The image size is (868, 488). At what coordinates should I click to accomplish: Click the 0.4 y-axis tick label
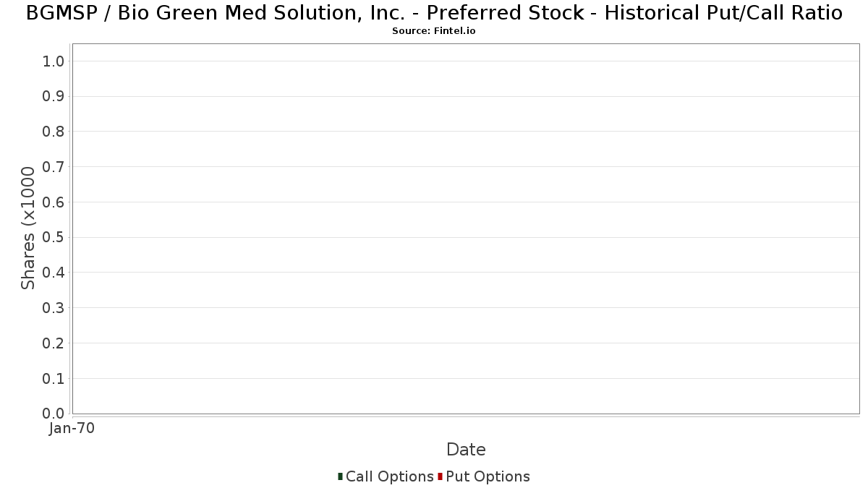54,273
